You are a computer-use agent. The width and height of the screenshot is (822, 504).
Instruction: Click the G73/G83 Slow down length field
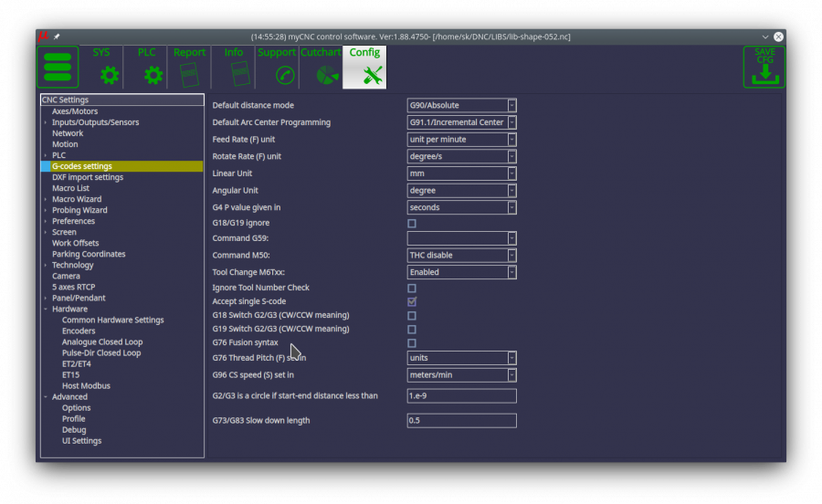(x=461, y=421)
